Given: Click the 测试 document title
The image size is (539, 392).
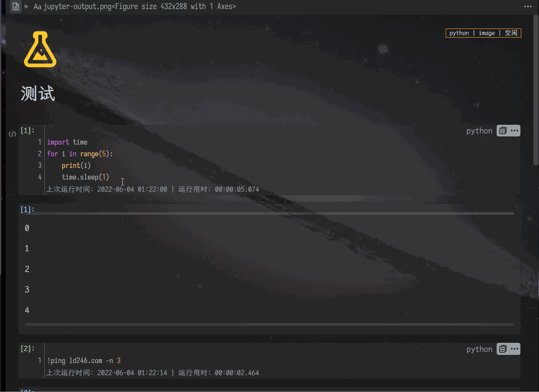Looking at the screenshot, I should coord(38,93).
